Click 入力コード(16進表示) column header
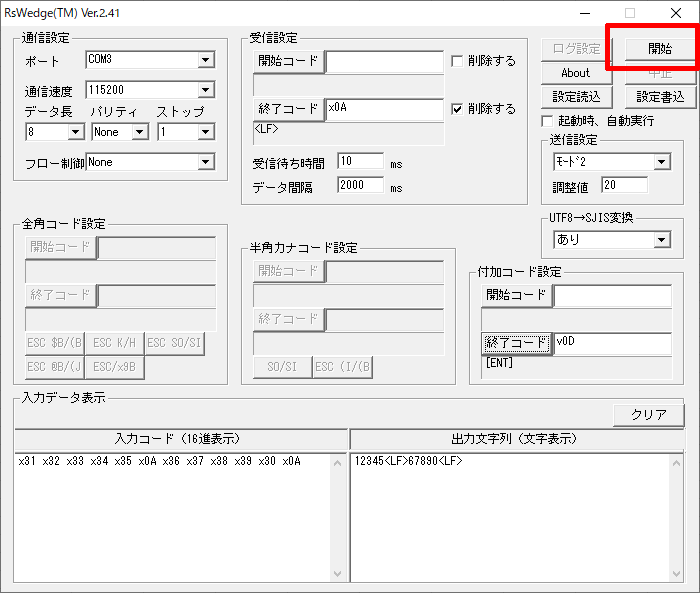700x593 pixels. (181, 439)
